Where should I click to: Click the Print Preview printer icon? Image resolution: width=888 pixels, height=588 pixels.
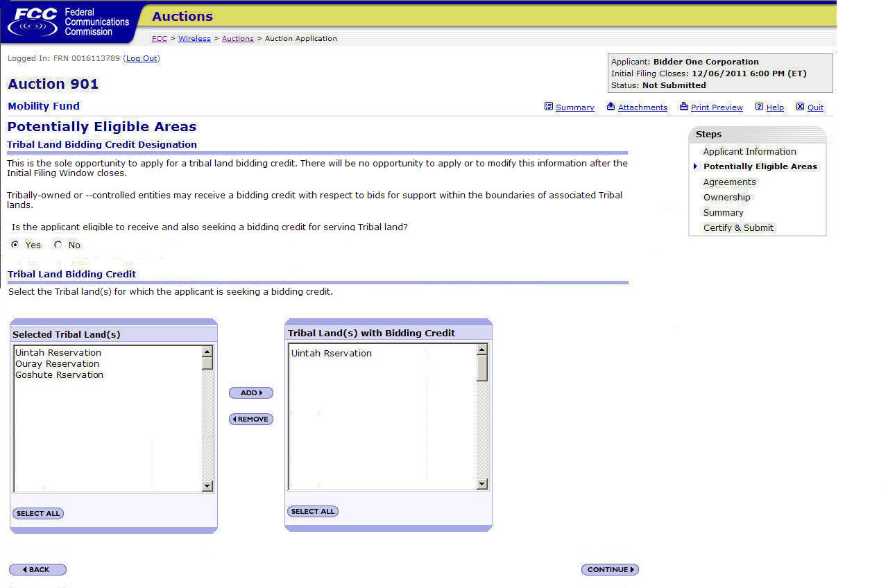[x=684, y=107]
